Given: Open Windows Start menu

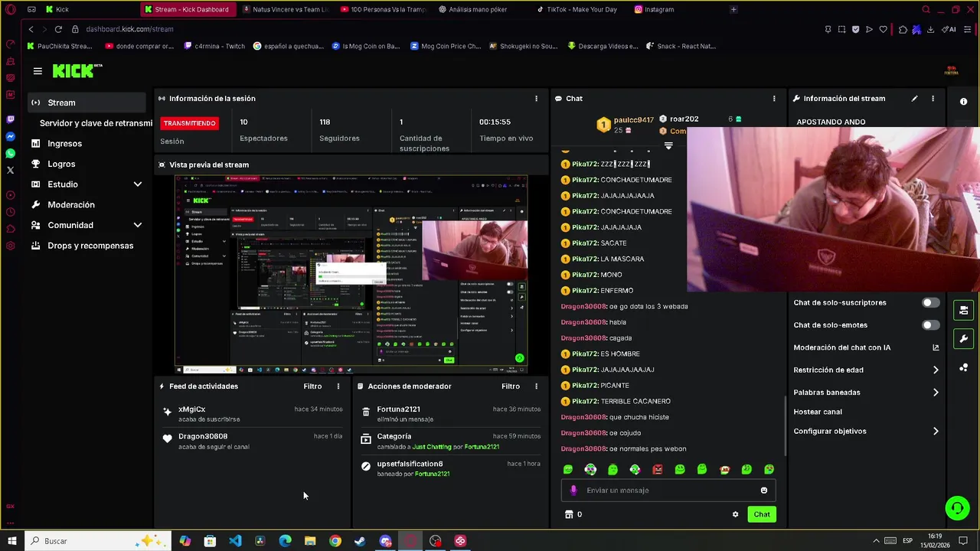Looking at the screenshot, I should (12, 541).
